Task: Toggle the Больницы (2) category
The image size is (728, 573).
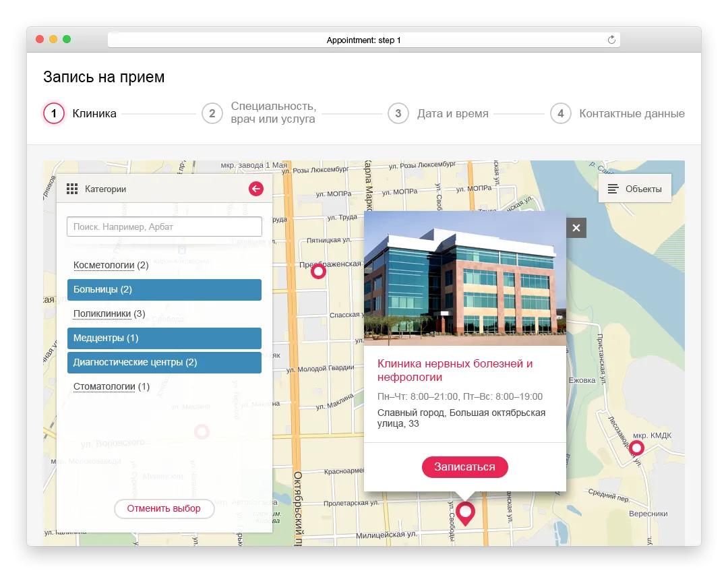Action: point(164,290)
